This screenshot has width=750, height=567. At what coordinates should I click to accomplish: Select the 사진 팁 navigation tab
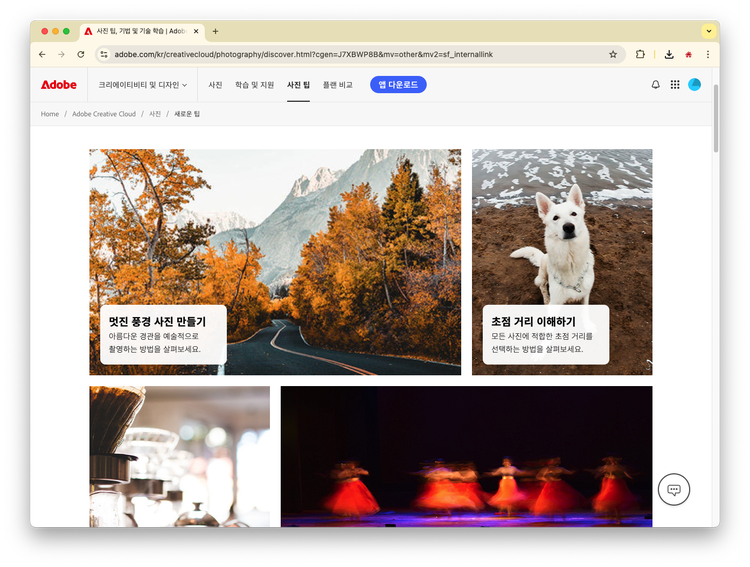[298, 85]
